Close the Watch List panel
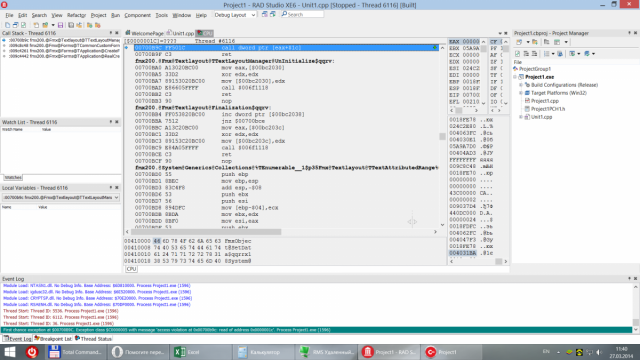The image size is (640, 360). click(117, 122)
